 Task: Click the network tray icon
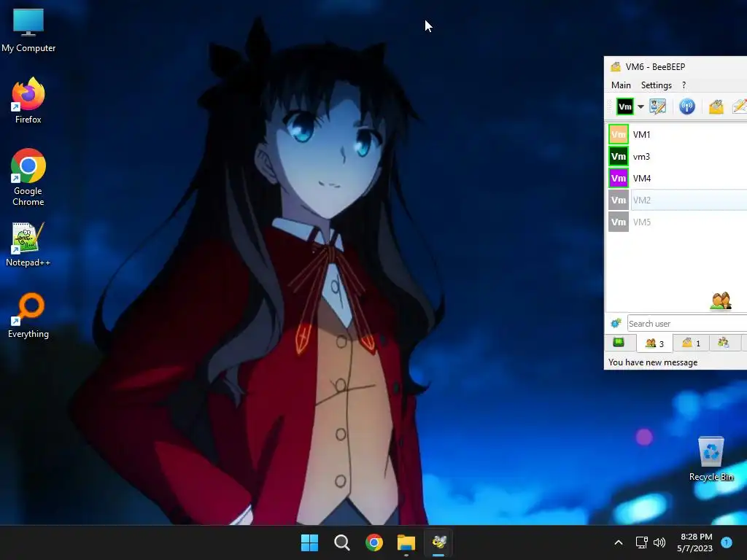click(x=642, y=542)
